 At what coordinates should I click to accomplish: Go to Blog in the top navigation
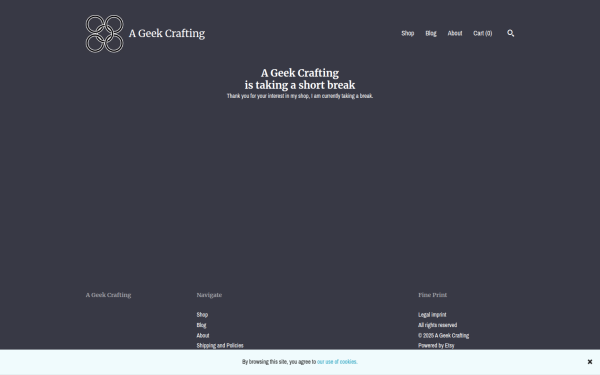coord(431,33)
